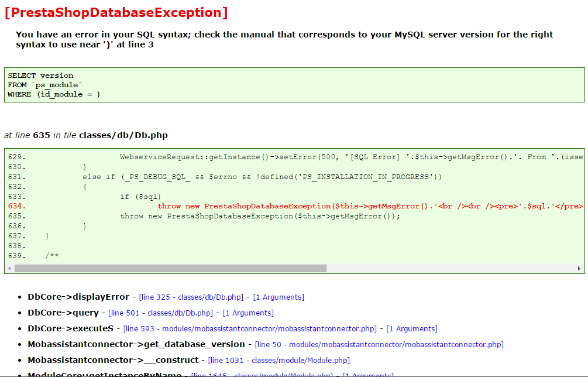Open DbCore->displayError line 325 file link
Screen dimensions: 588x377
(191, 297)
